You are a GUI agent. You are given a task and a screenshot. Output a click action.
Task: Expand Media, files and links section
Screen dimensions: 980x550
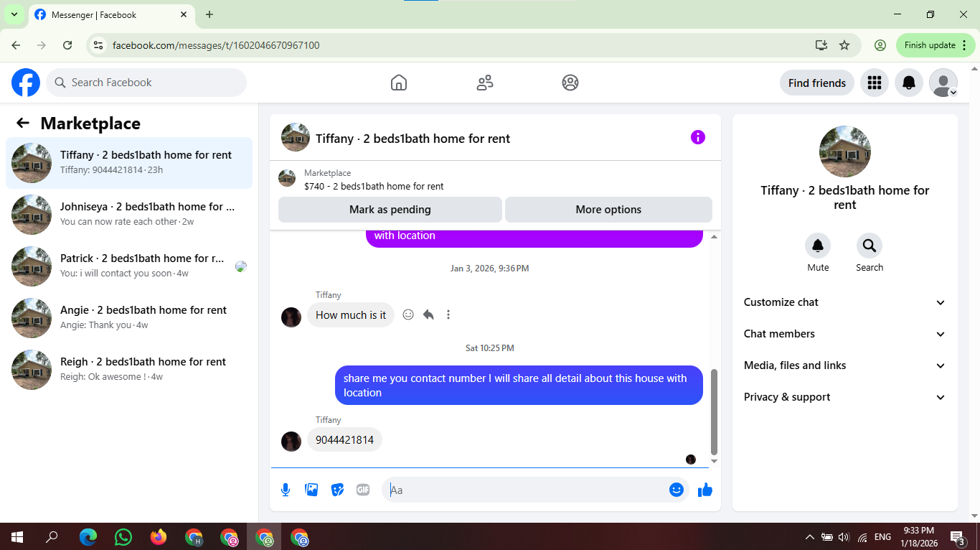tap(845, 365)
